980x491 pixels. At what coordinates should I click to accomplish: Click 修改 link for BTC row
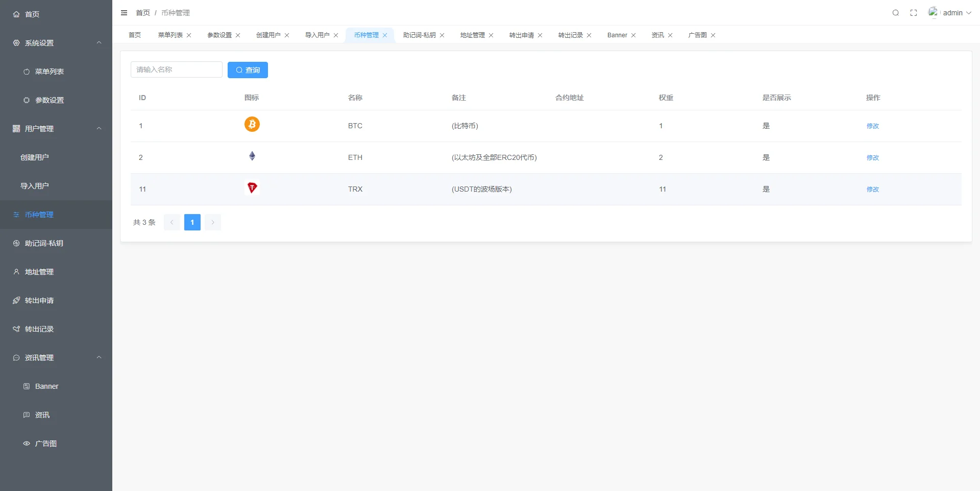click(872, 126)
